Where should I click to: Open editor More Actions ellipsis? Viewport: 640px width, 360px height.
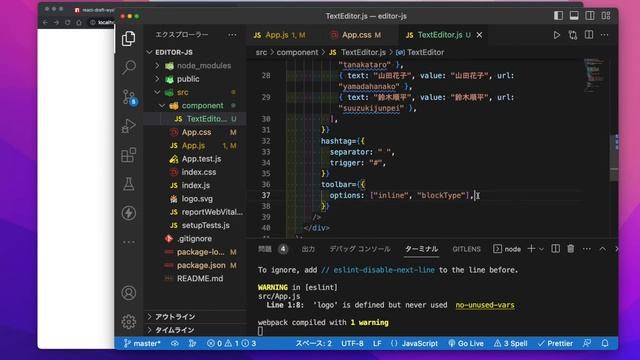(604, 35)
